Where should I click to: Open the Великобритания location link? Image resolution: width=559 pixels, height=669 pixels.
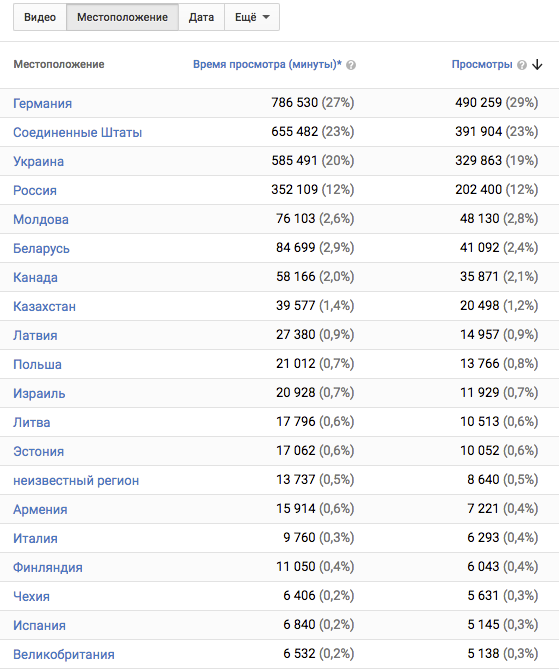tap(64, 654)
